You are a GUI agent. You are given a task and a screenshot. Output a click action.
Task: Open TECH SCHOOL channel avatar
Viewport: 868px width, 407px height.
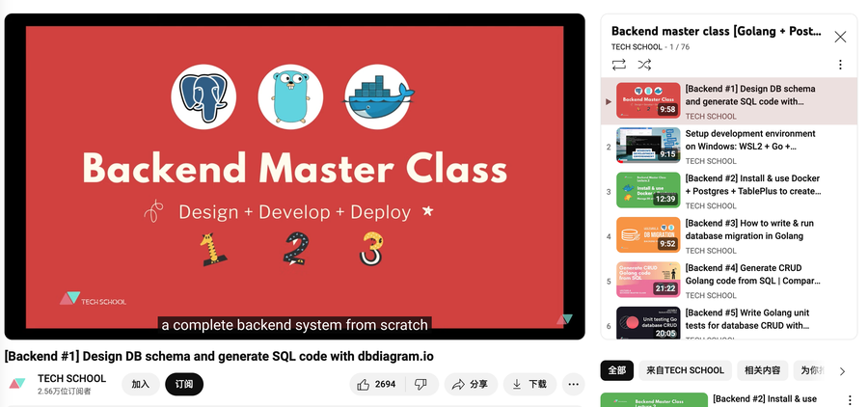tap(17, 384)
